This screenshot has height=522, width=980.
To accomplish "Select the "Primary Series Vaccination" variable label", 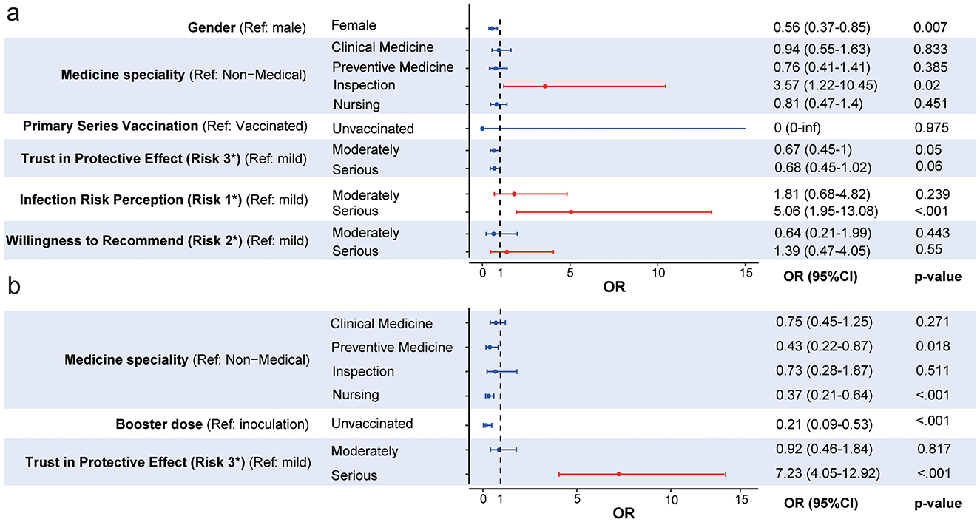I will (x=164, y=125).
